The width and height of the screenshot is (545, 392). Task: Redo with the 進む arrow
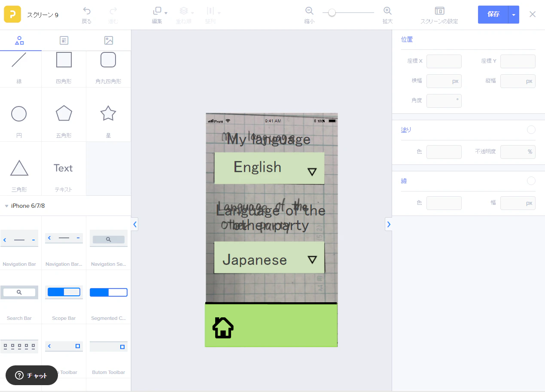click(113, 15)
